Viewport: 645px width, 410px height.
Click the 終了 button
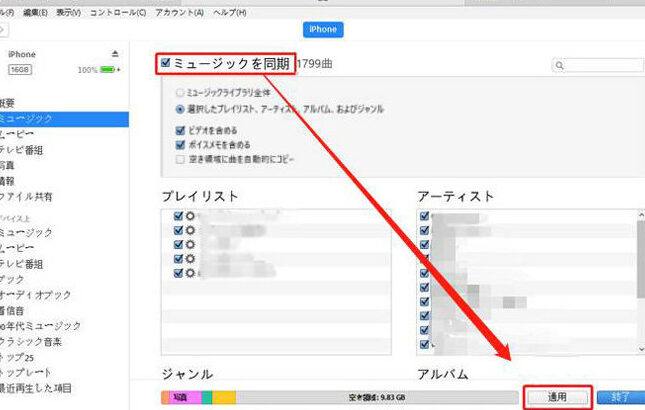point(621,397)
